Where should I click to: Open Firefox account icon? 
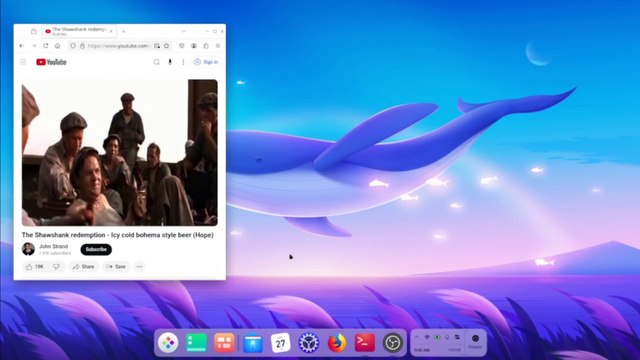click(194, 46)
